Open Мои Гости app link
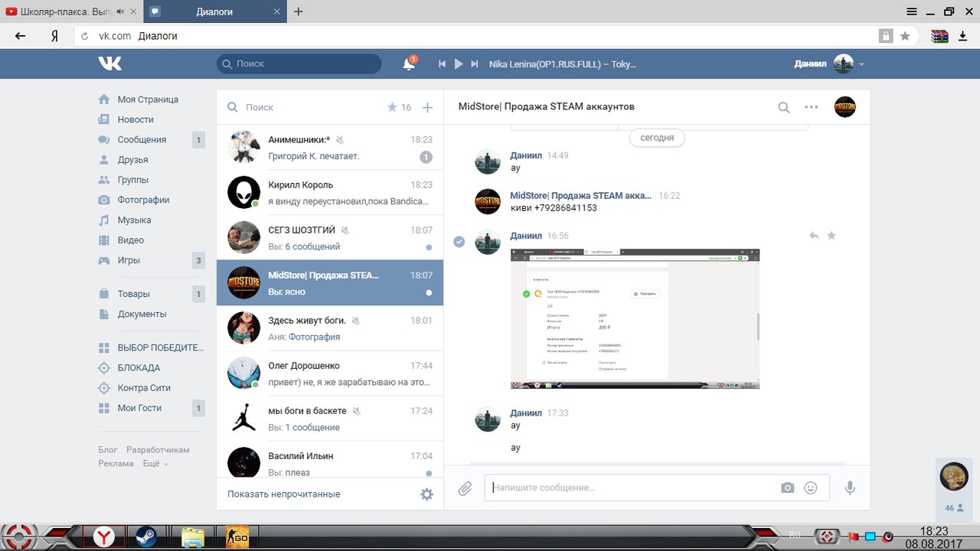 click(139, 408)
